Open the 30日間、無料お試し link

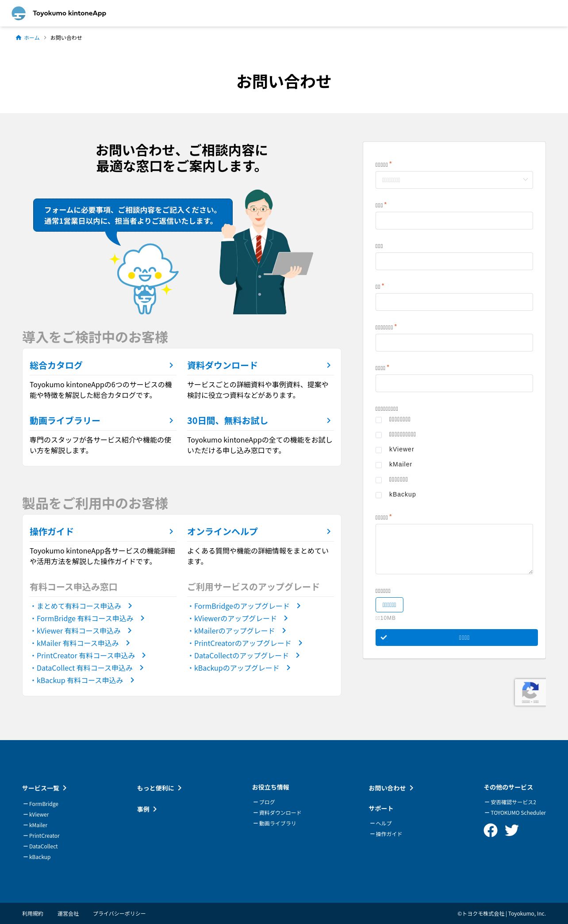point(227,420)
